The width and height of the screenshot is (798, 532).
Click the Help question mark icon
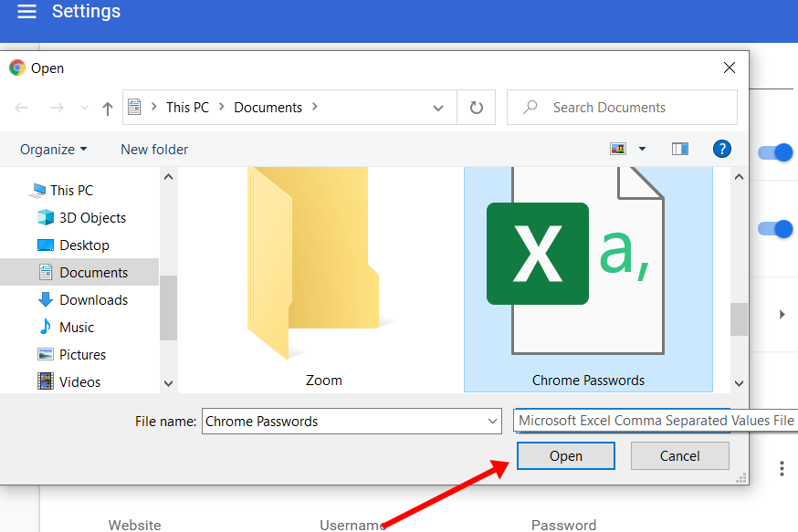tap(721, 149)
